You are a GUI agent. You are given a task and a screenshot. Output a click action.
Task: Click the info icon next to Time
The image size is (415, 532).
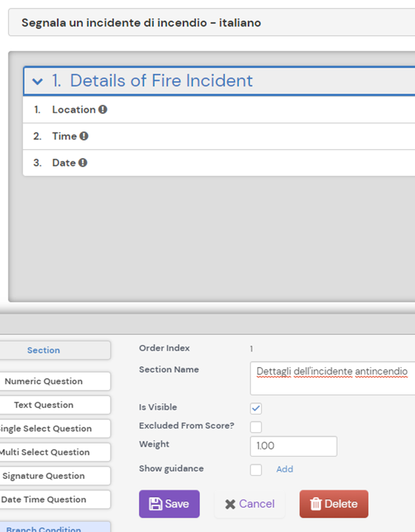coord(84,136)
